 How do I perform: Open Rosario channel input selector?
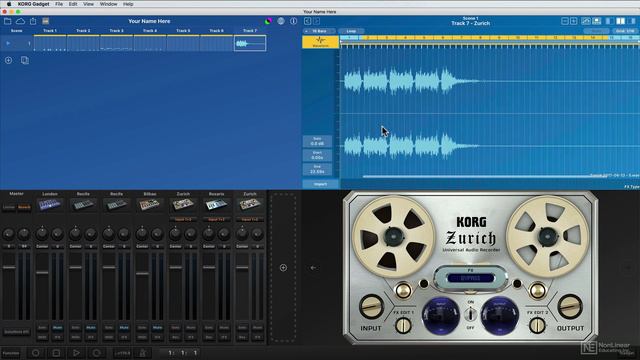pyautogui.click(x=216, y=219)
